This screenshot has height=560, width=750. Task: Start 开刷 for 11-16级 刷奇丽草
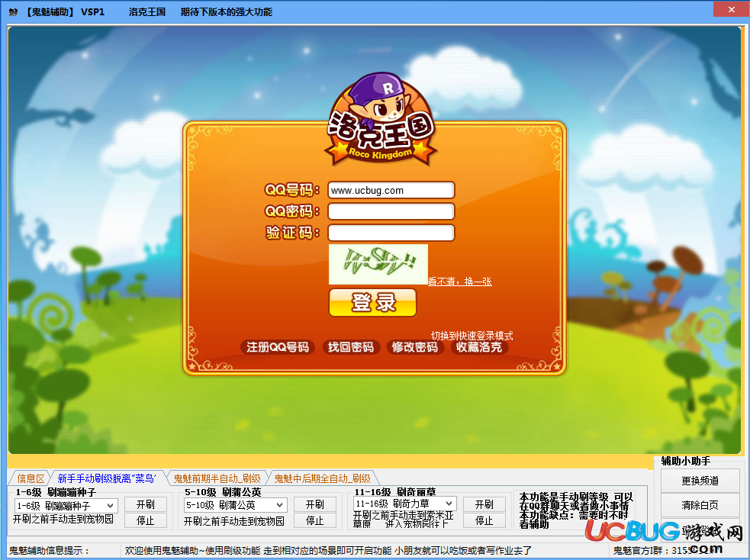(484, 504)
